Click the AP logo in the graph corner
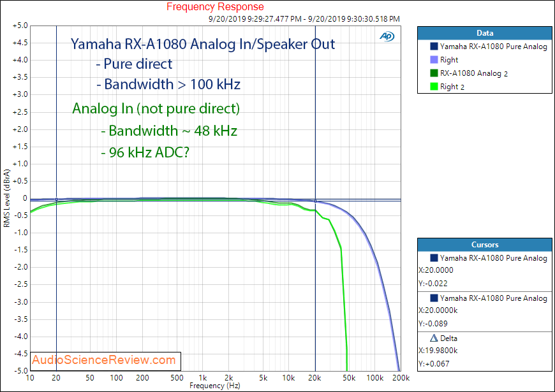The image size is (555, 392). (387, 36)
